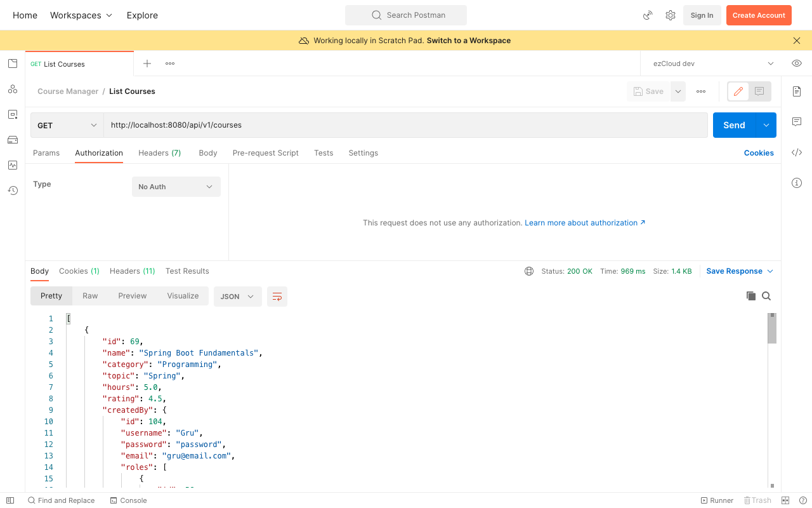Image resolution: width=812 pixels, height=508 pixels.
Task: Open the Monitors sidebar icon
Action: 13,165
